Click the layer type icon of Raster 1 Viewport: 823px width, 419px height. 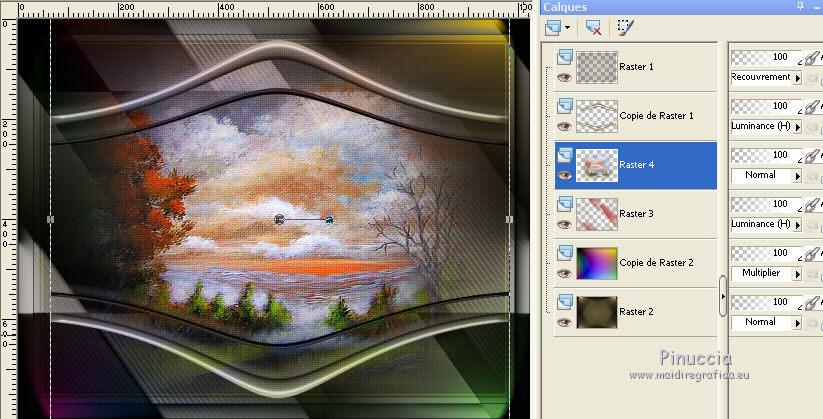[565, 57]
